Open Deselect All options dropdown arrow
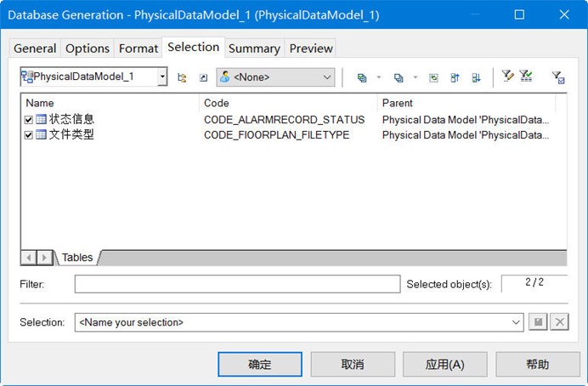This screenshot has height=386, width=588. click(416, 77)
